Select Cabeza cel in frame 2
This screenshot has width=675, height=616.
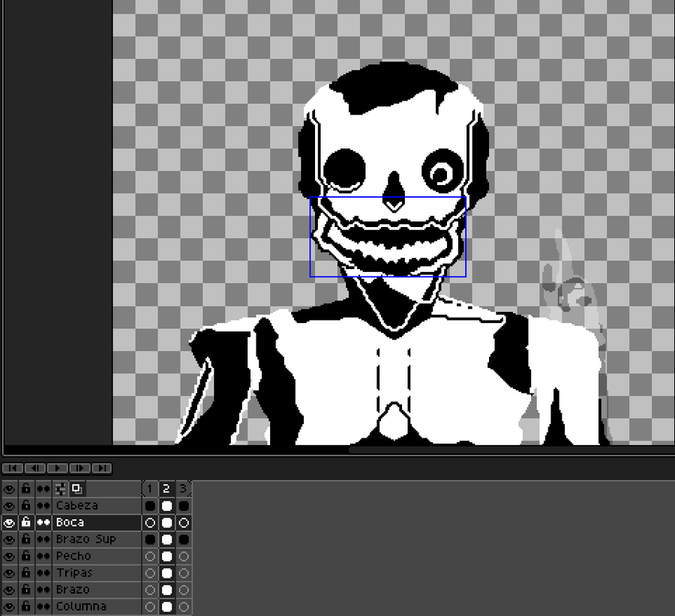(166, 505)
